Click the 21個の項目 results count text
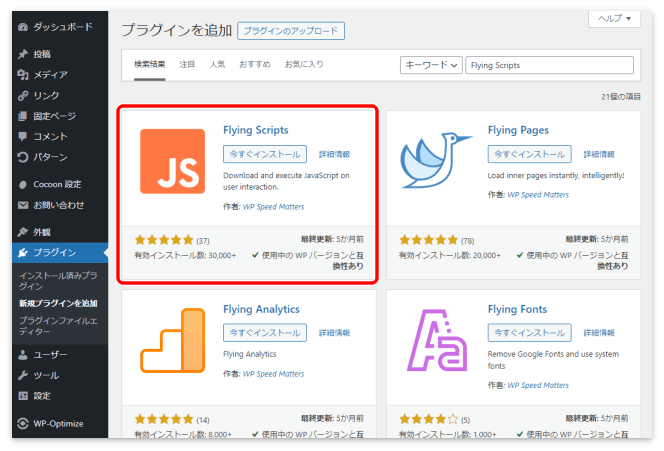 (621, 97)
